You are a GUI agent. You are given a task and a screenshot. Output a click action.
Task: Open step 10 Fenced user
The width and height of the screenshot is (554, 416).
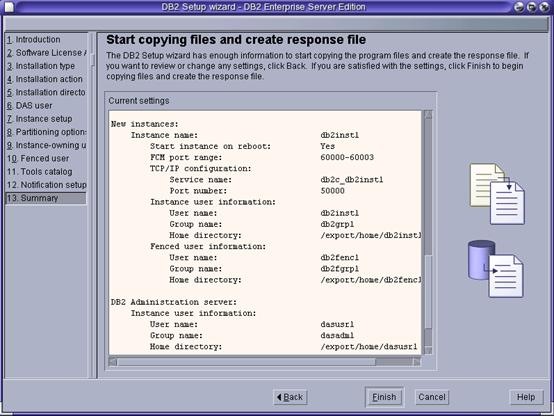pyautogui.click(x=38, y=158)
